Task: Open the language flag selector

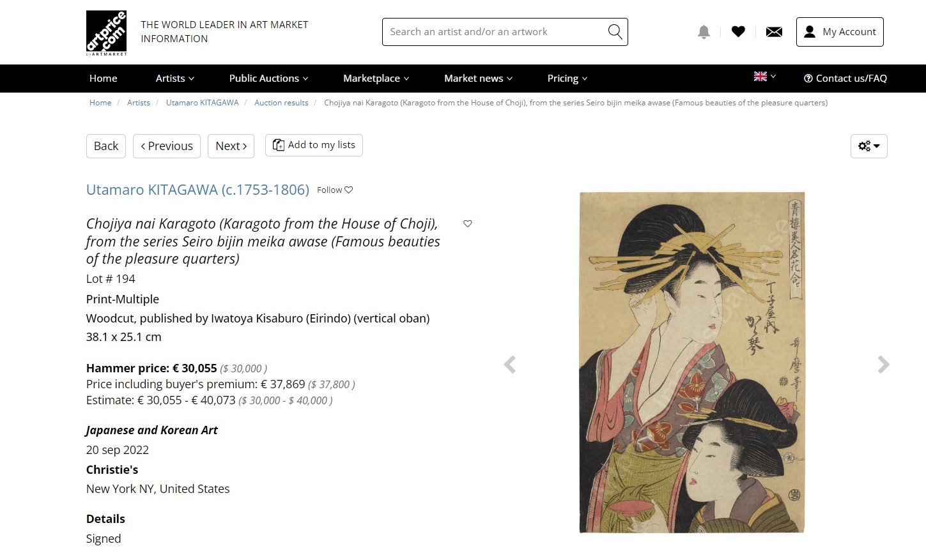Action: [764, 77]
